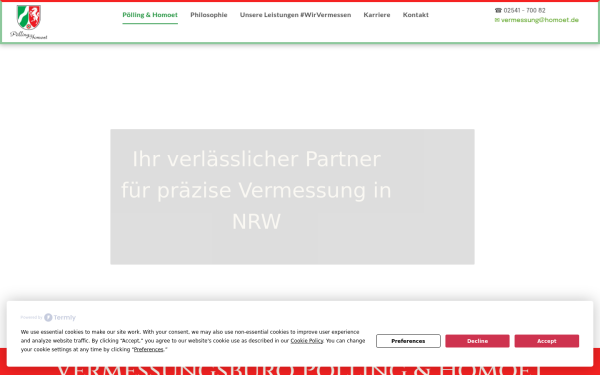Open the Pölling & Homoet menu item

pyautogui.click(x=150, y=15)
